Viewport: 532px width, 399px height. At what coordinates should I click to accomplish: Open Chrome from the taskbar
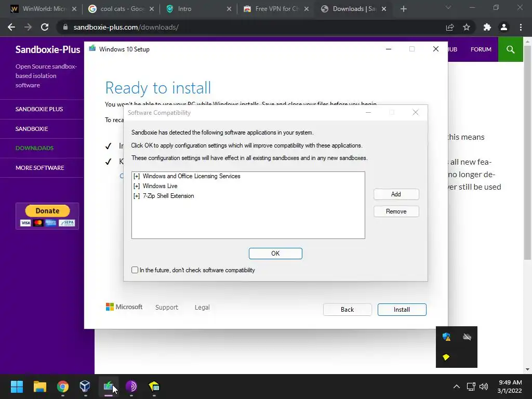[x=63, y=387]
